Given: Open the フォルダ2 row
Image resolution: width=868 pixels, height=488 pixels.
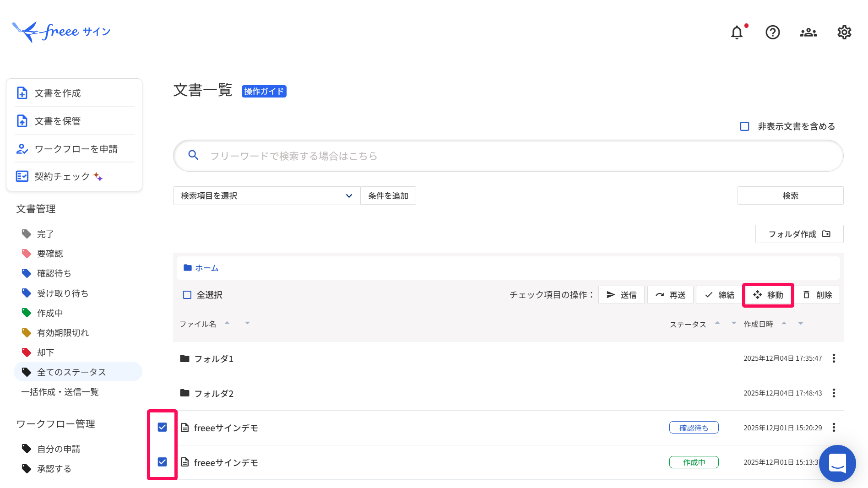Looking at the screenshot, I should [x=508, y=393].
